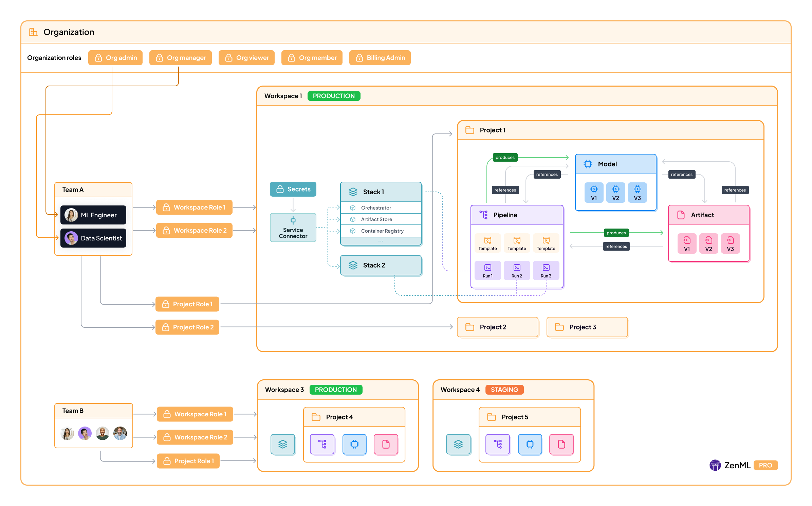
Task: Click the Stack 1 layers icon
Action: click(x=353, y=192)
